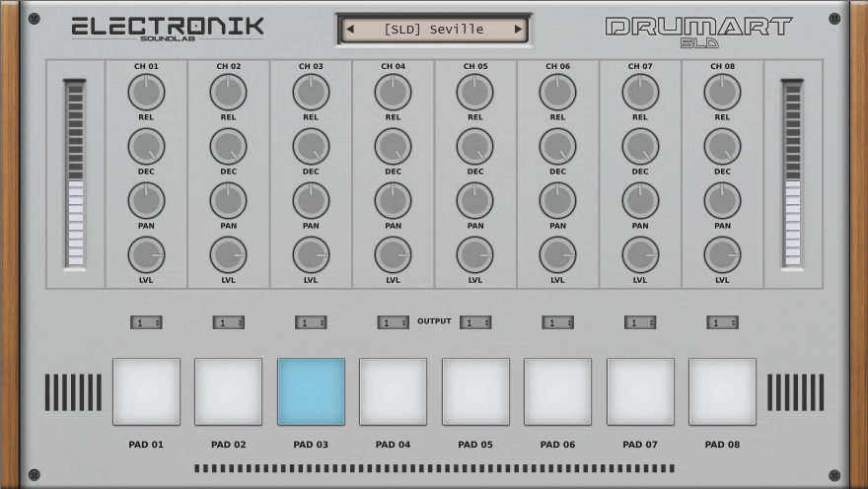Click the CH 01 REL knob
This screenshot has width=868, height=489.
point(146,93)
